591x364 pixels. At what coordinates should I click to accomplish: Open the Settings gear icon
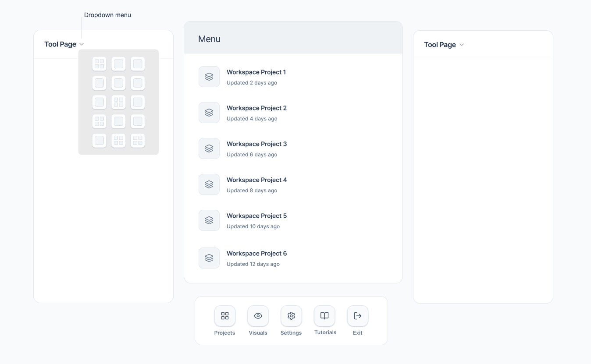(291, 316)
